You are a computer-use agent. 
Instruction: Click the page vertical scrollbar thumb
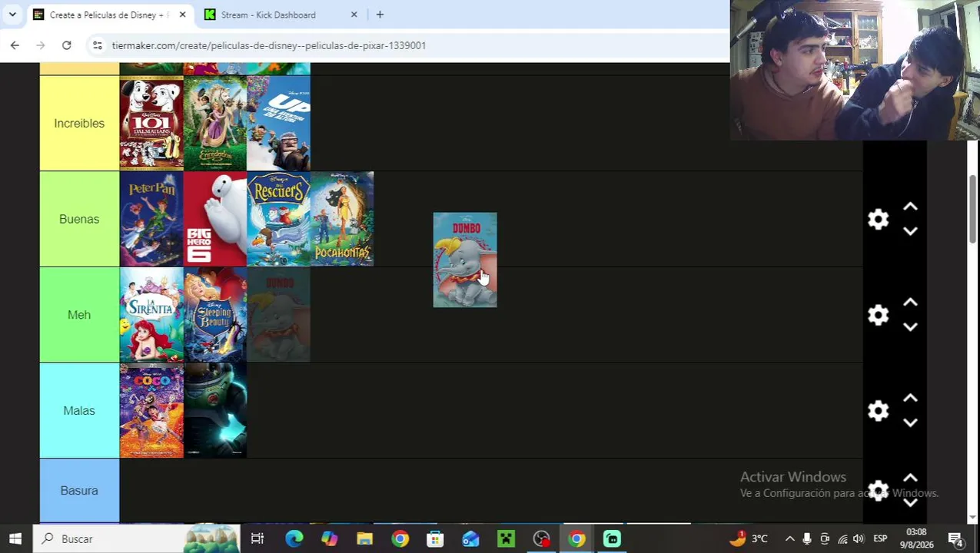pos(973,209)
